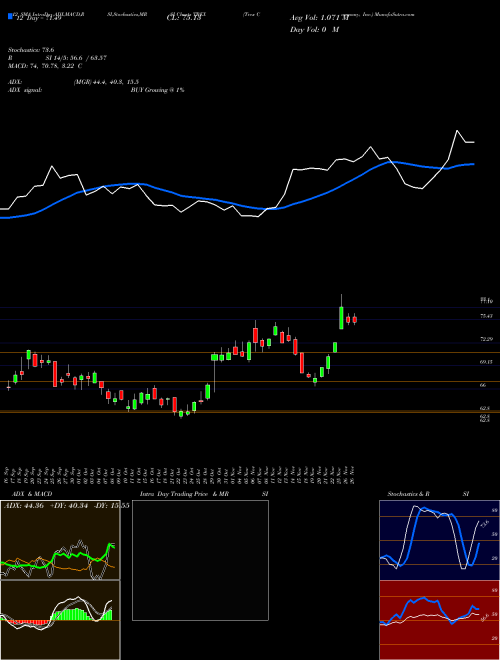This screenshot has height=660, width=500.
Task: Click the tallest green candlestick at the price high
Action: click(x=341, y=318)
